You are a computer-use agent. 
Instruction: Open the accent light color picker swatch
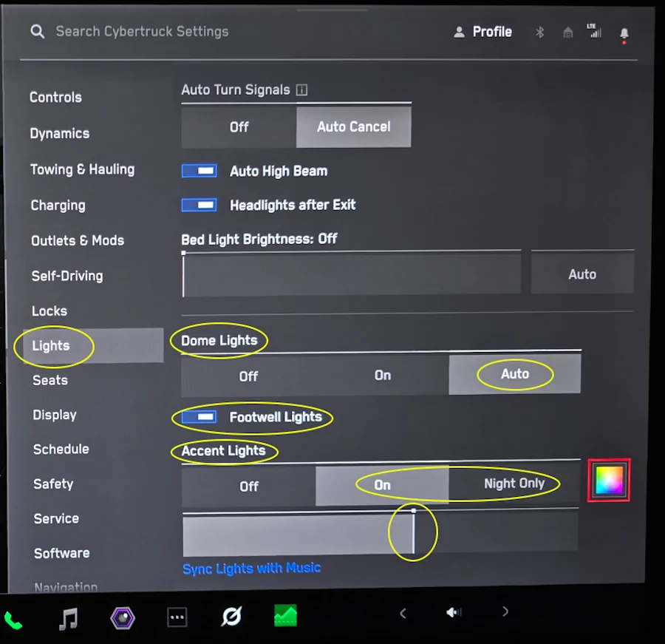[609, 480]
